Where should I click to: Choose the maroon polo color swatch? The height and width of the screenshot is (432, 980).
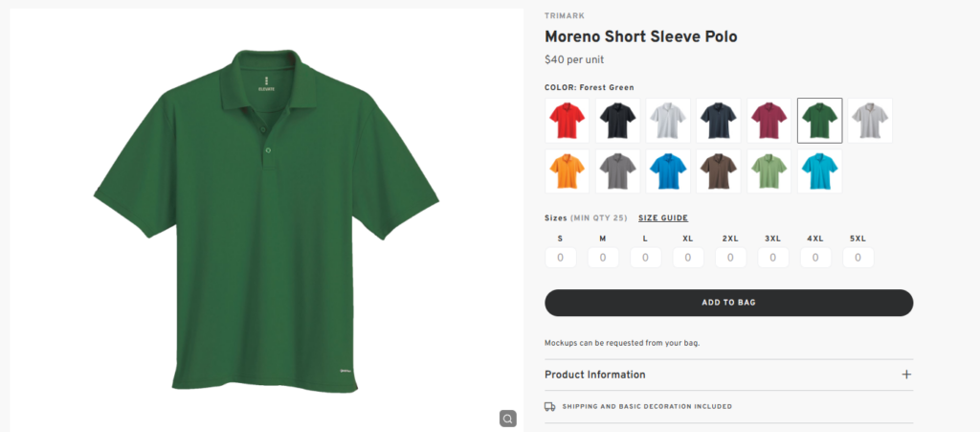click(769, 121)
